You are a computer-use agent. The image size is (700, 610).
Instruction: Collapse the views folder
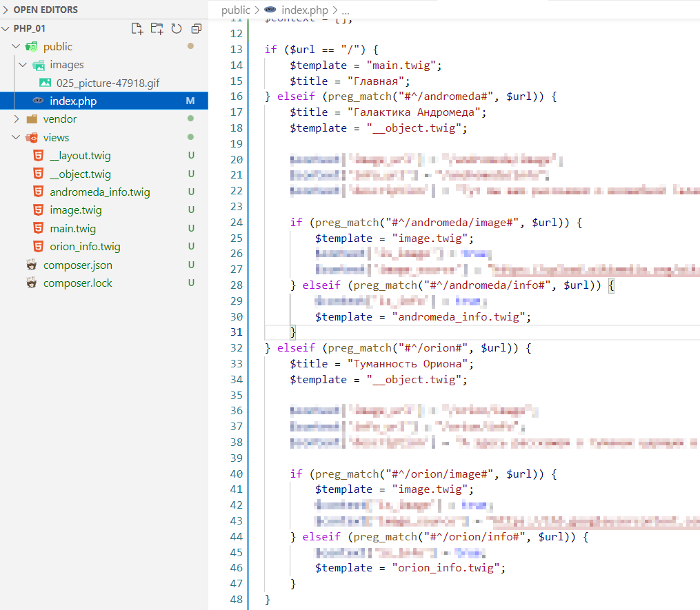[x=17, y=137]
